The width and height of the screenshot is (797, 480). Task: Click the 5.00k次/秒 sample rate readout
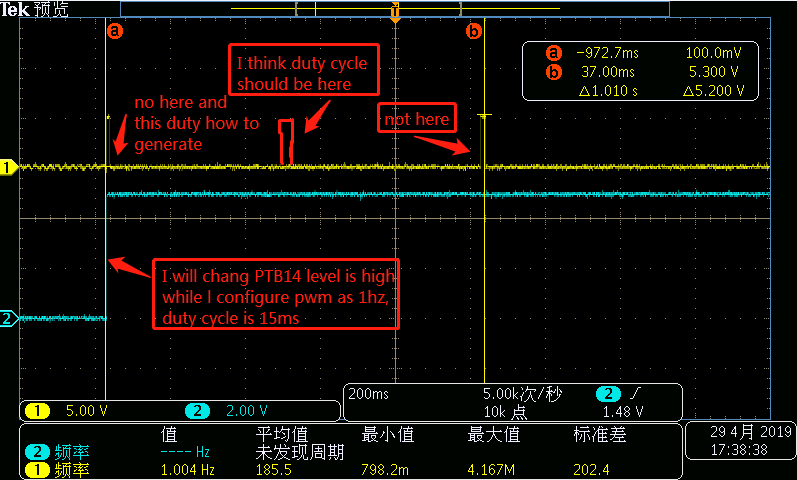[522, 394]
